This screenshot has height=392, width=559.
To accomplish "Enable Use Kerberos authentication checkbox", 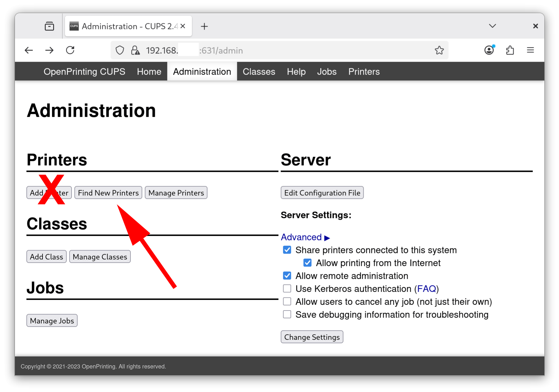I will 287,288.
